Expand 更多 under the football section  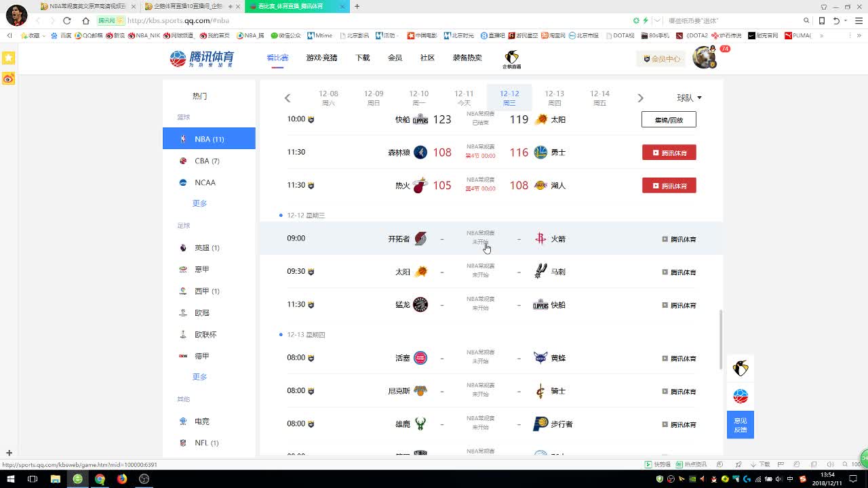point(199,377)
